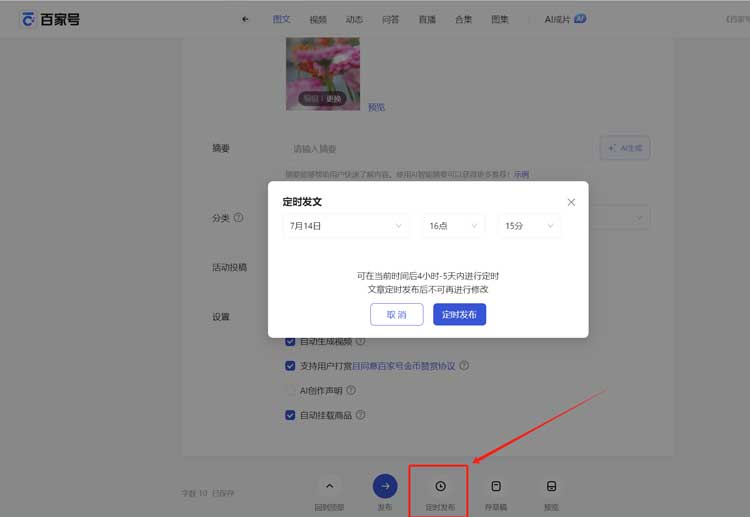Image resolution: width=750 pixels, height=517 pixels.
Task: Open the 示例 link under the summary
Action: (x=521, y=174)
